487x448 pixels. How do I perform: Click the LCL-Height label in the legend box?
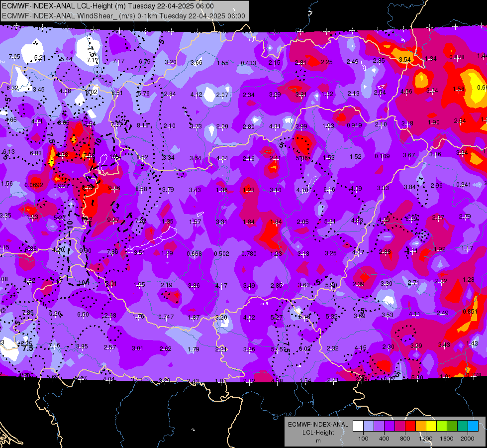(318, 433)
